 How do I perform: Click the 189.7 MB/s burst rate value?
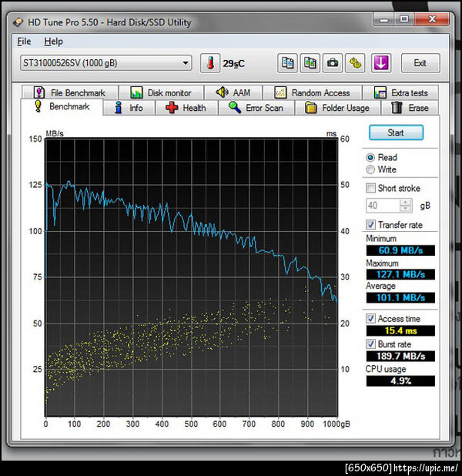[x=400, y=356]
